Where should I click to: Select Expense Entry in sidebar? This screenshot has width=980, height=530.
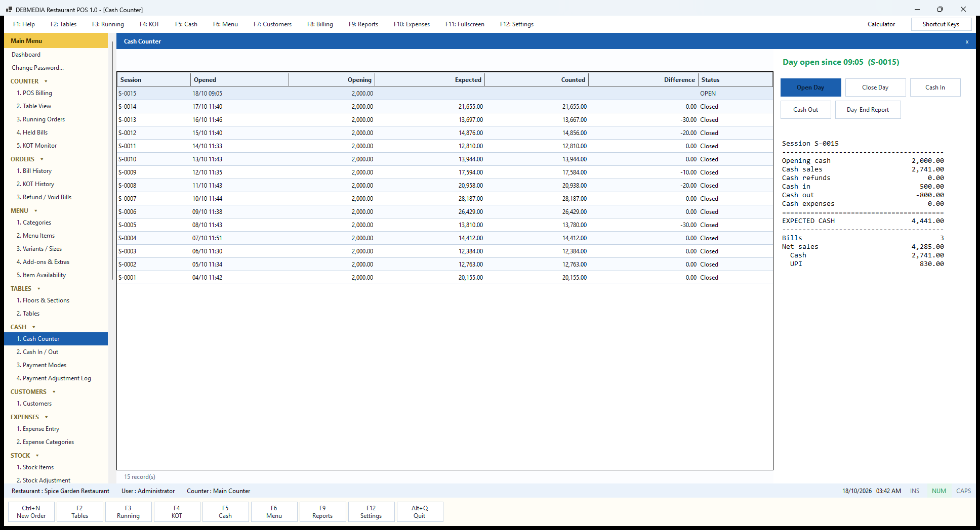pyautogui.click(x=56, y=429)
